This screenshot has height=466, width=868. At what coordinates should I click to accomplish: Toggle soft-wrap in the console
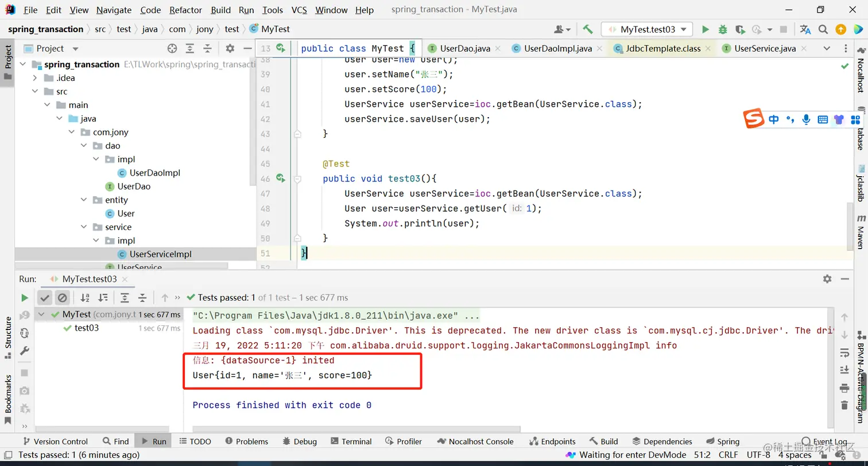click(x=844, y=352)
